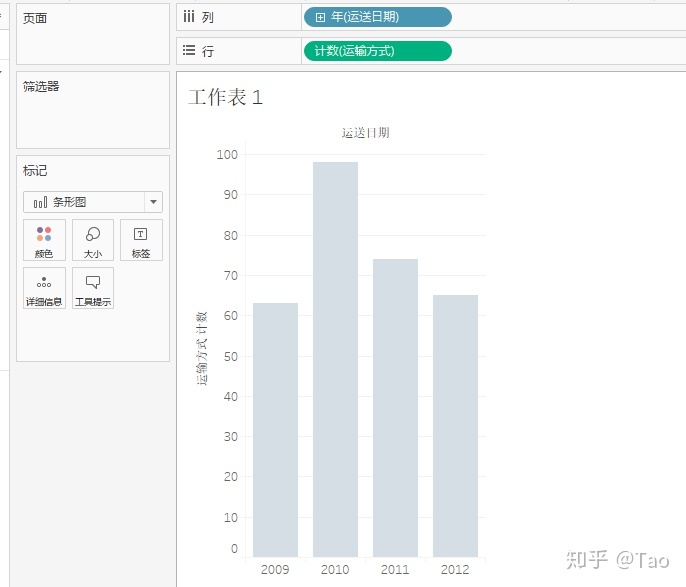Select the 2010 bar in the chart
686x587 pixels.
335,360
